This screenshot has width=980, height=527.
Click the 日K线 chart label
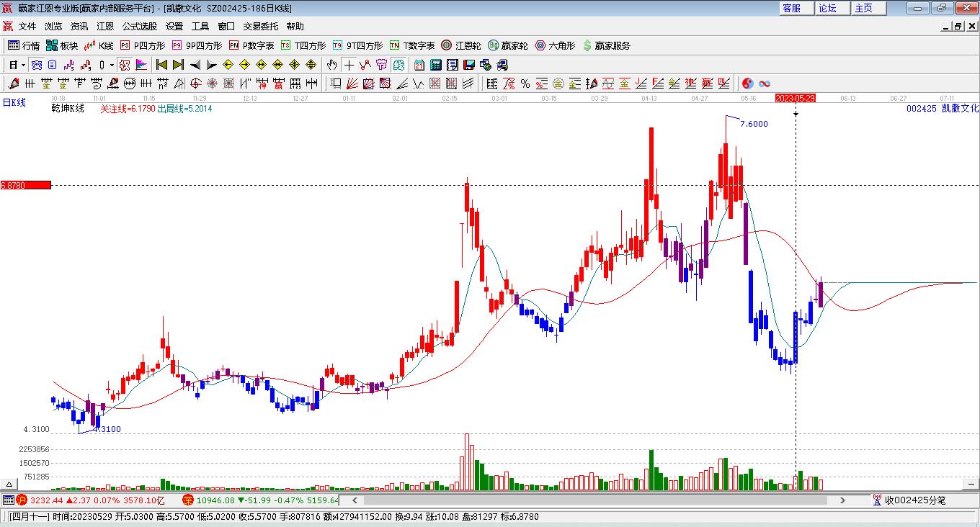click(x=14, y=103)
